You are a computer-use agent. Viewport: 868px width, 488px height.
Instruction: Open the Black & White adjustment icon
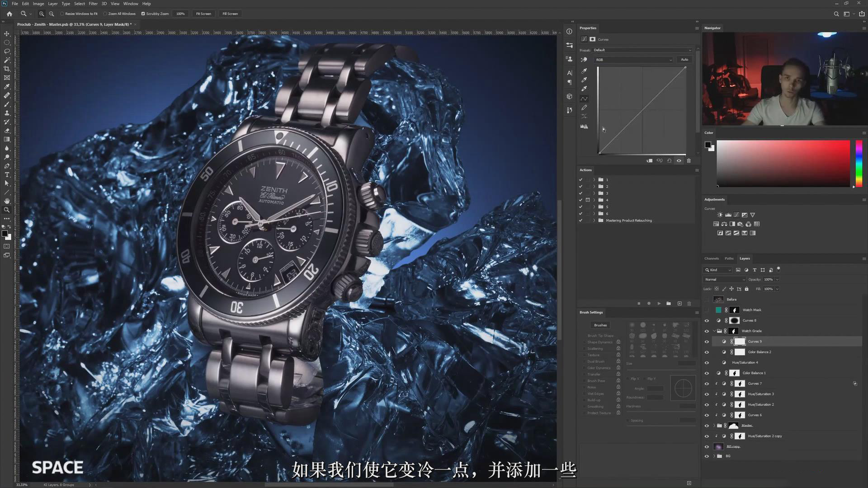coord(732,224)
